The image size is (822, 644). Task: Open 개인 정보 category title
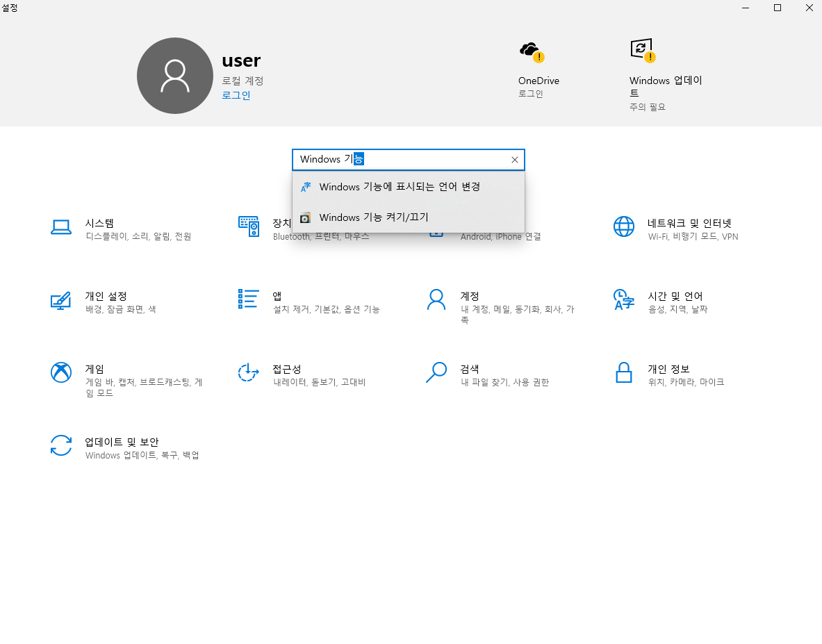[668, 369]
